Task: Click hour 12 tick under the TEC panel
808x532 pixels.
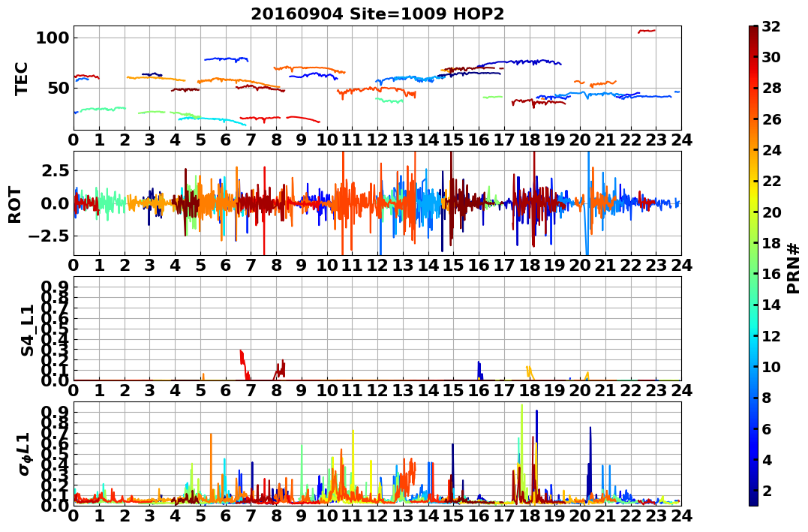Action: tap(377, 140)
